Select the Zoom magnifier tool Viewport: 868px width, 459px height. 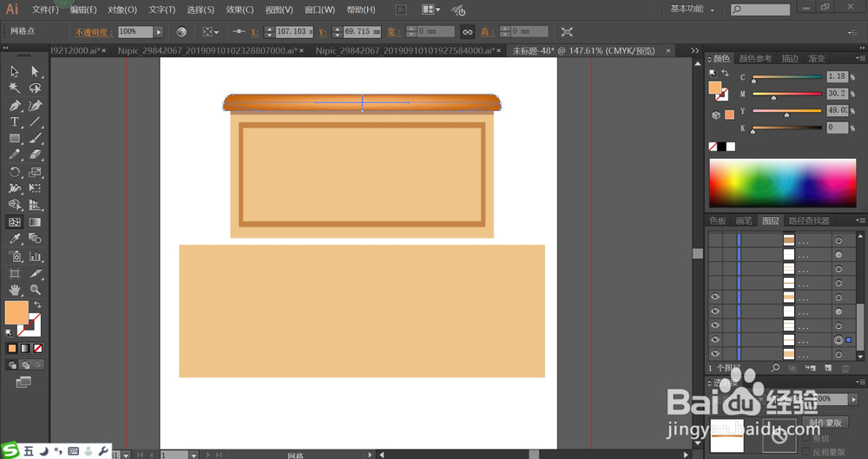pyautogui.click(x=35, y=290)
